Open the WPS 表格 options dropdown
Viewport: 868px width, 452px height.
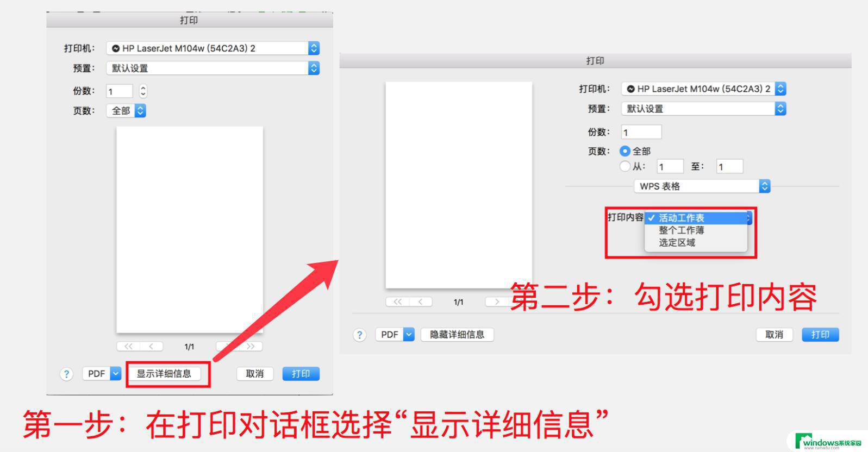702,186
